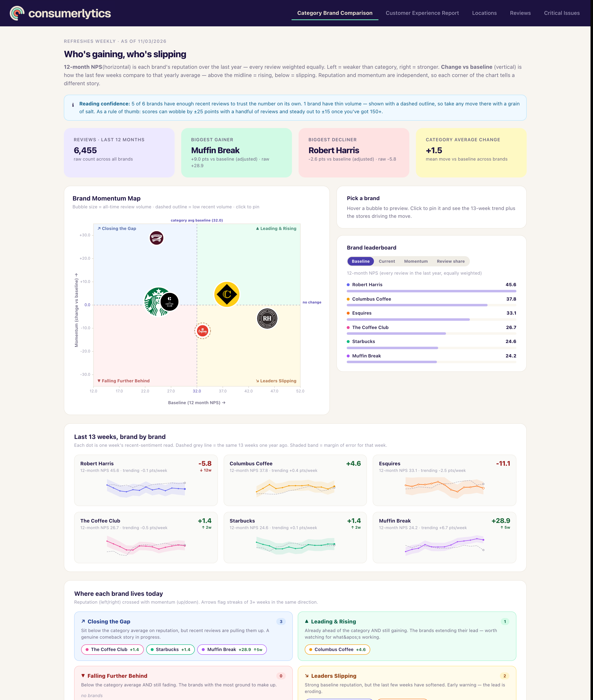Pin the Robert Harris RH bubble
The image size is (593, 700).
click(267, 318)
